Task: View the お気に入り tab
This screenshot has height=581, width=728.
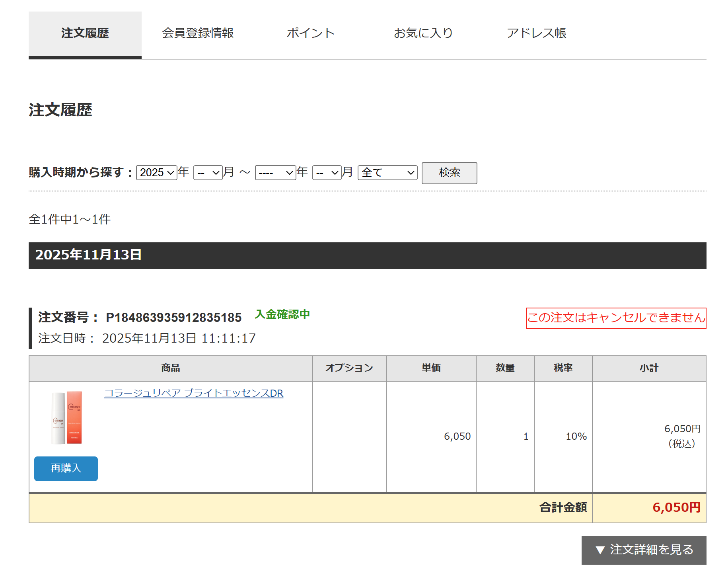Action: (x=423, y=33)
